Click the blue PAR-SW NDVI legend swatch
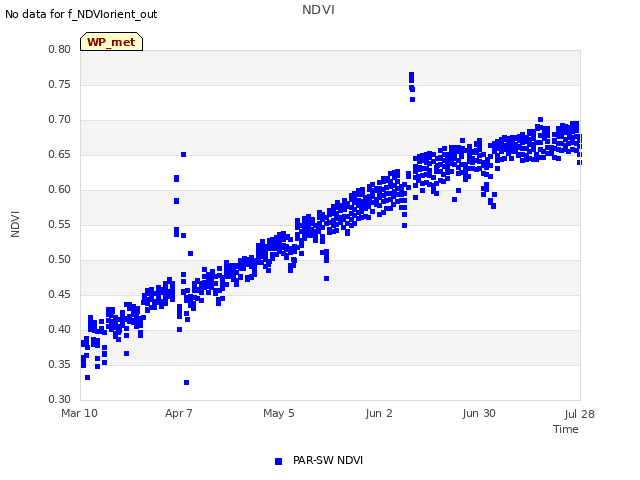640x480 pixels. 278,461
